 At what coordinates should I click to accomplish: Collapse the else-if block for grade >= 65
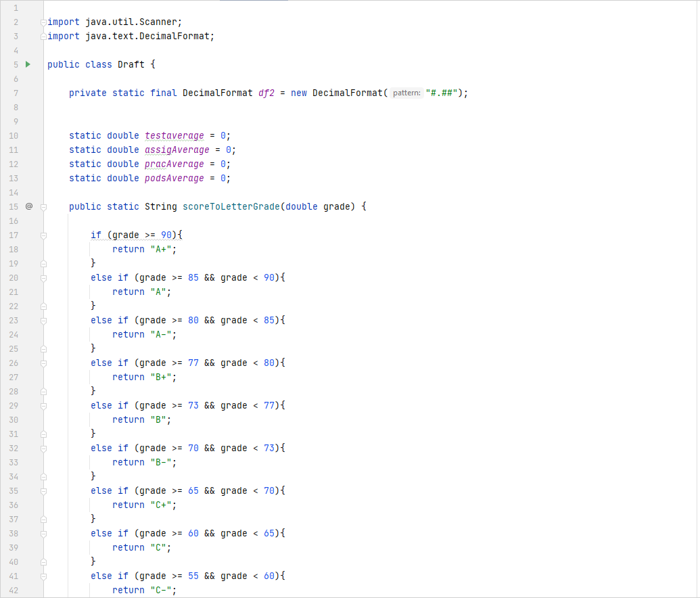pos(43,490)
